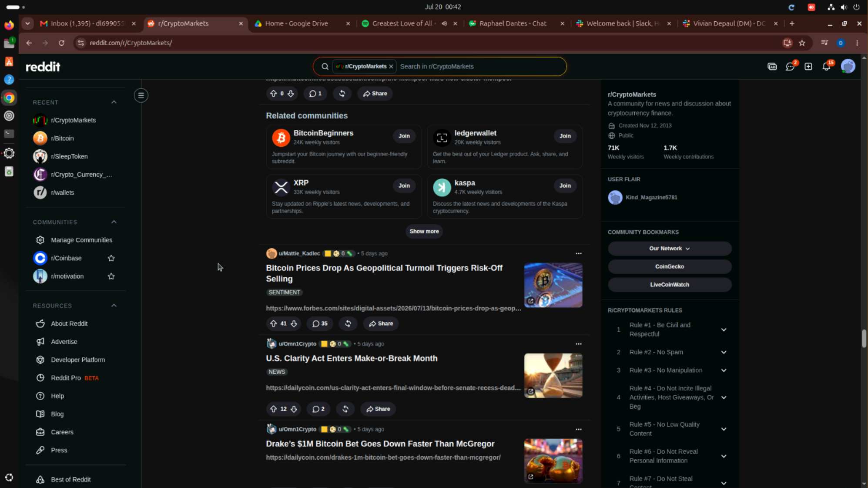868x488 pixels.
Task: Open the notifications bell
Action: pos(826,67)
